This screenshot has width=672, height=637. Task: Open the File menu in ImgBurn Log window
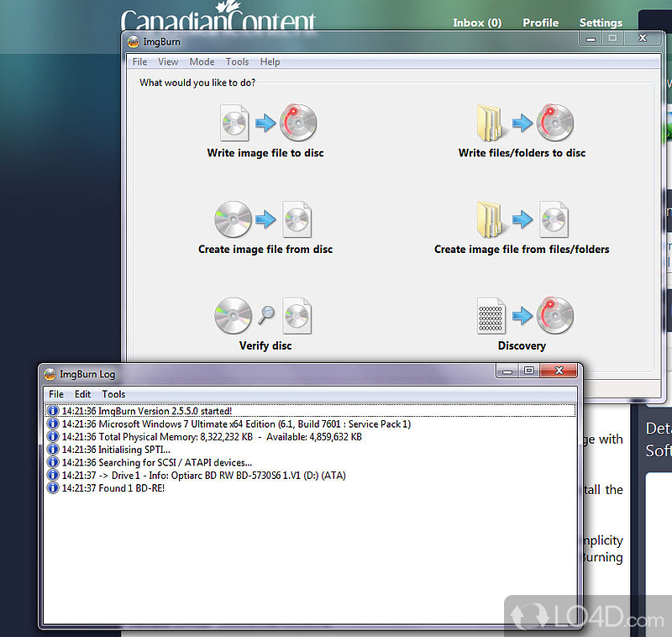tap(56, 394)
